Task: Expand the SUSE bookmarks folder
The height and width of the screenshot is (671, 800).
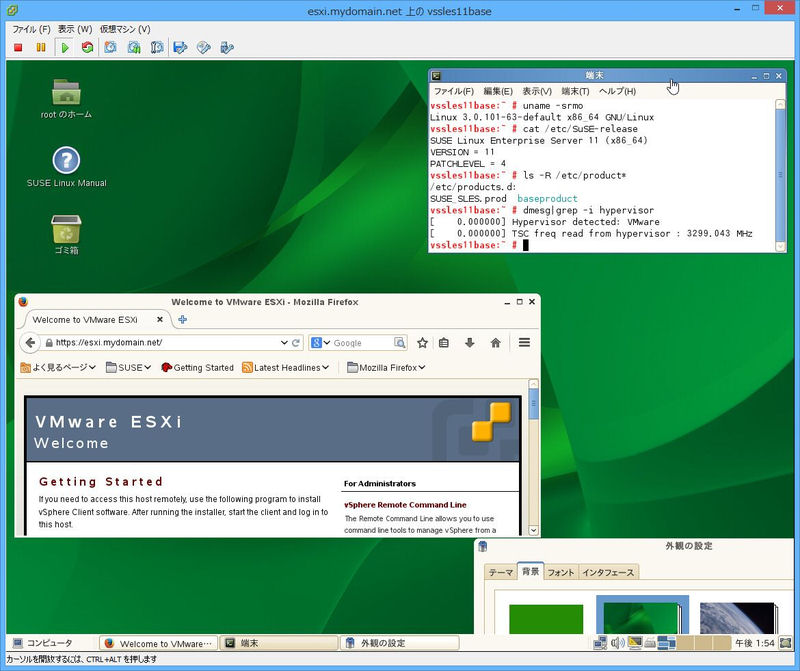Action: 128,367
